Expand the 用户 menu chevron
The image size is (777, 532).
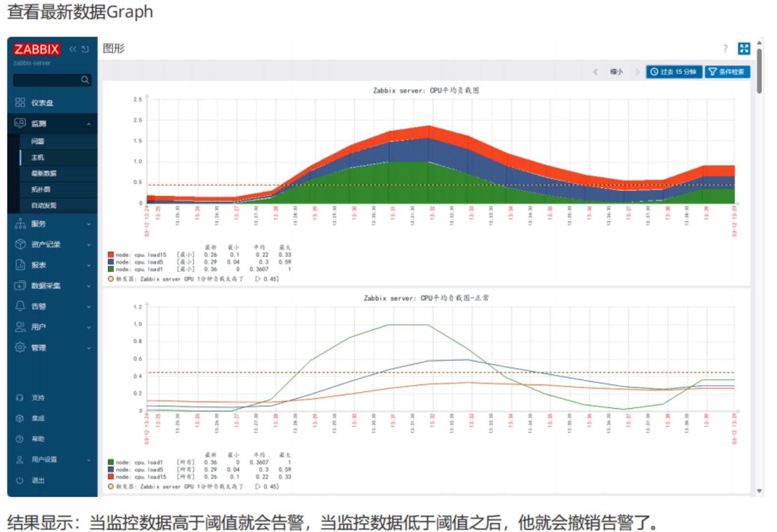[89, 327]
